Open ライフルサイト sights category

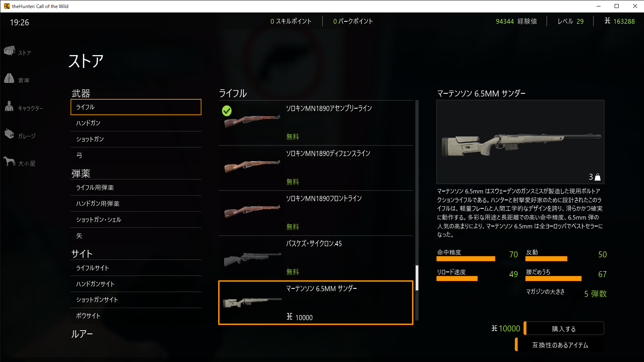coord(136,268)
